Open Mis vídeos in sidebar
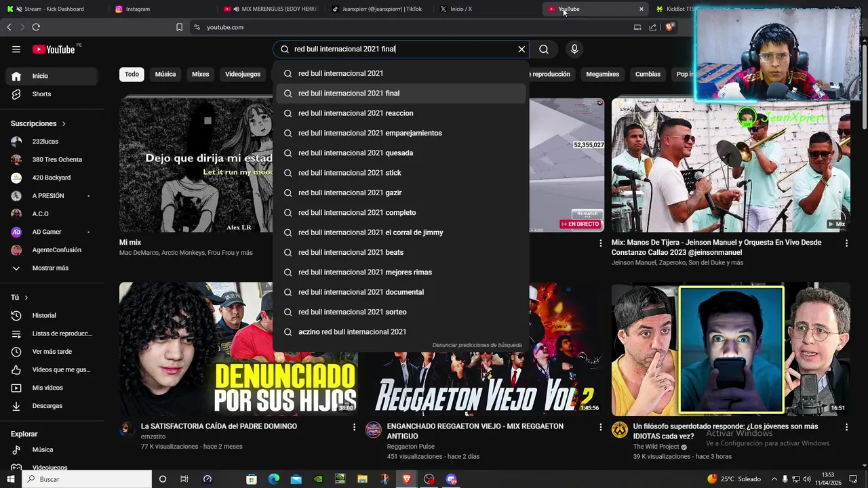Image resolution: width=868 pixels, height=488 pixels. 52,388
